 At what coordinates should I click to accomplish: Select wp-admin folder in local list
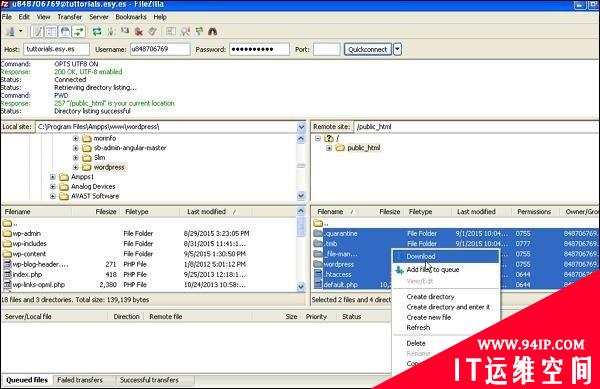coord(26,233)
